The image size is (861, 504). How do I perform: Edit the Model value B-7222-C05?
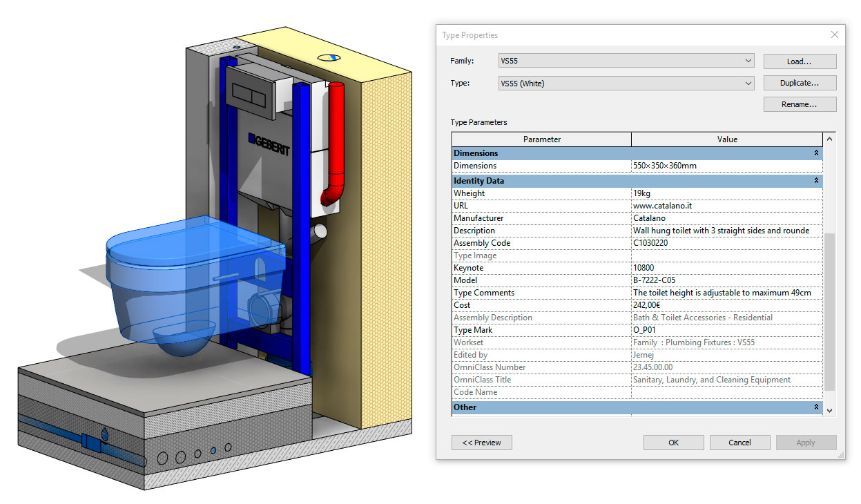pos(727,280)
